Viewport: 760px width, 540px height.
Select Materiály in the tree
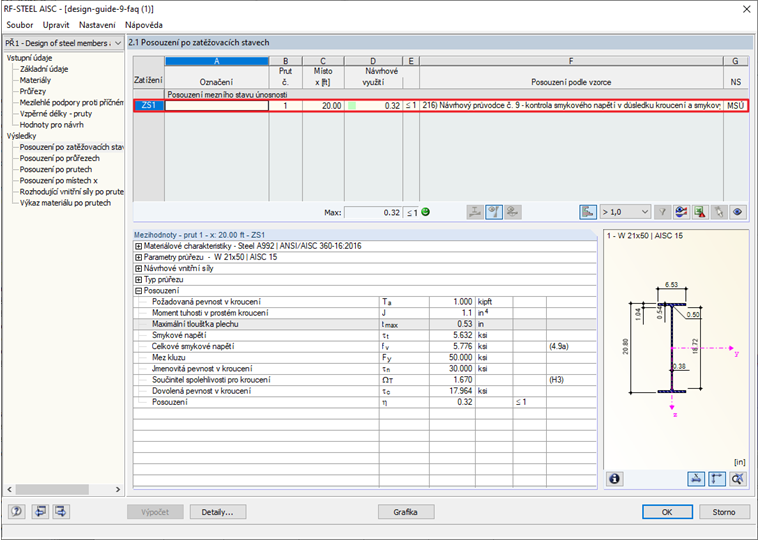pyautogui.click(x=35, y=80)
